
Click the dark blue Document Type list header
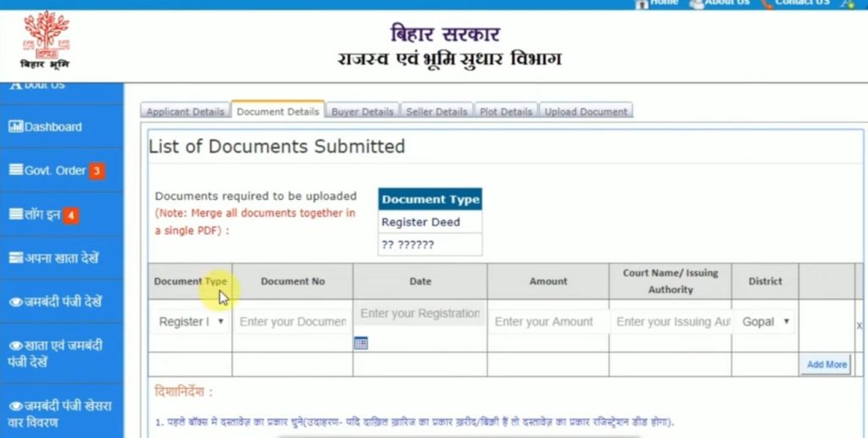[x=430, y=199]
